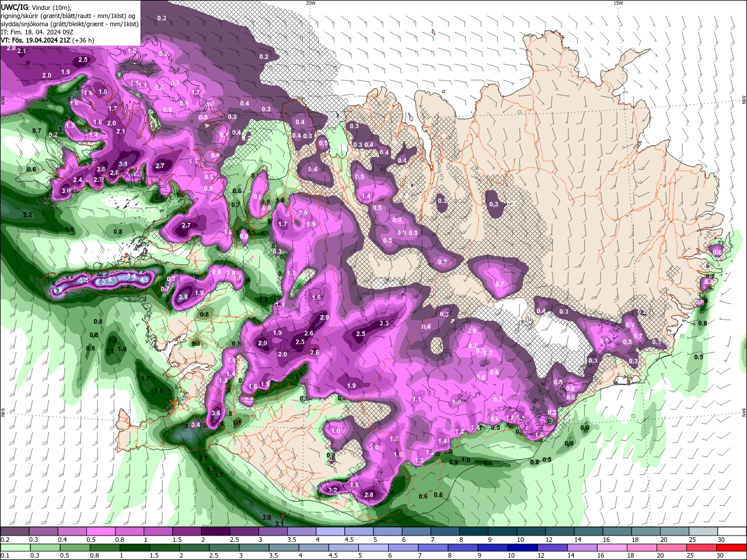The width and height of the screenshot is (747, 560).
Task: Pick the lower legend swatch between 0.1 and 0.3
Action: click(15, 547)
